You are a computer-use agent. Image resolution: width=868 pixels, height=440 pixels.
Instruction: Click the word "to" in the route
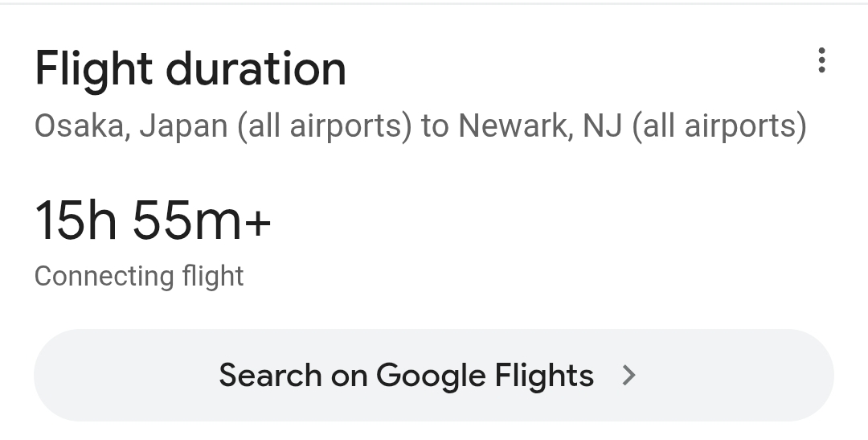[x=435, y=126]
